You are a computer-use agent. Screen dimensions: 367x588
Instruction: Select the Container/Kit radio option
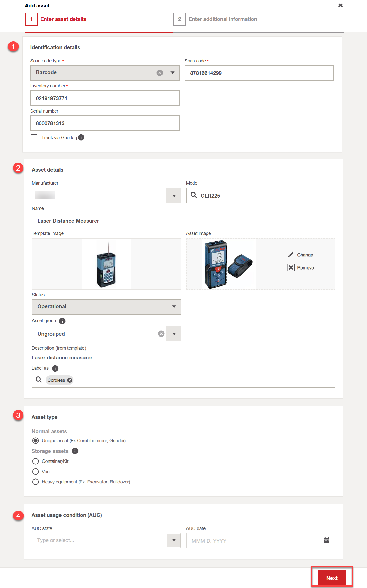click(x=36, y=461)
